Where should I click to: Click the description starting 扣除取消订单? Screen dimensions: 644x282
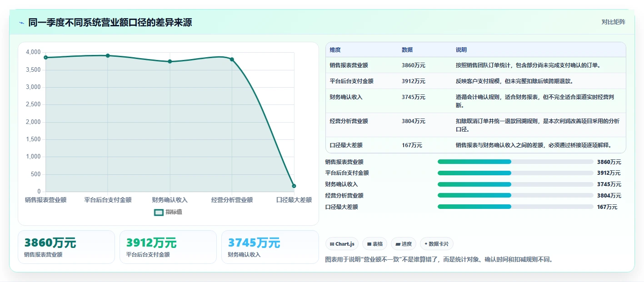click(537, 125)
